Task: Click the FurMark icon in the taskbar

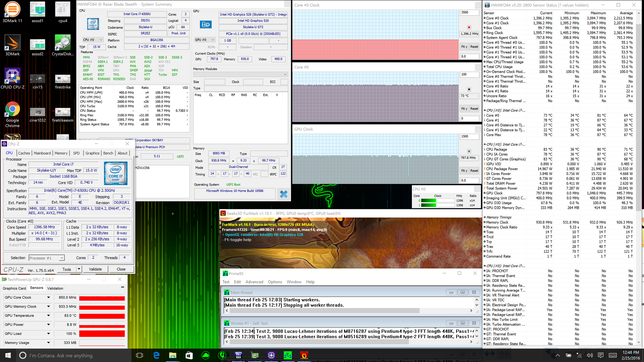Action: click(304, 355)
